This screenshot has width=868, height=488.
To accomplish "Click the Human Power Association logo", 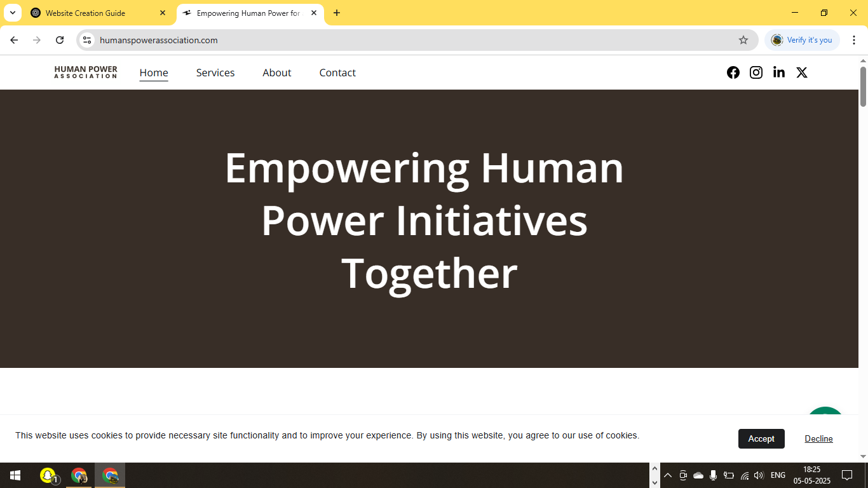I will (x=85, y=72).
